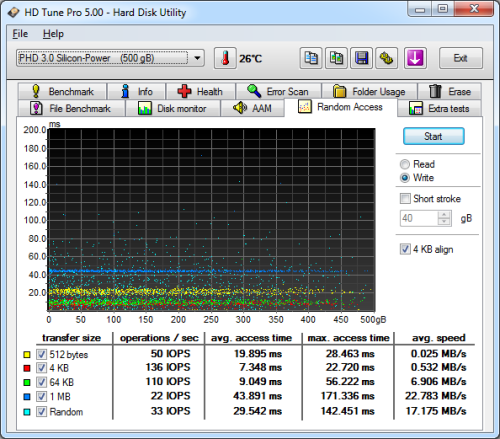The width and height of the screenshot is (500, 439).
Task: Expand the disk drive selection dropdown
Action: 197,58
